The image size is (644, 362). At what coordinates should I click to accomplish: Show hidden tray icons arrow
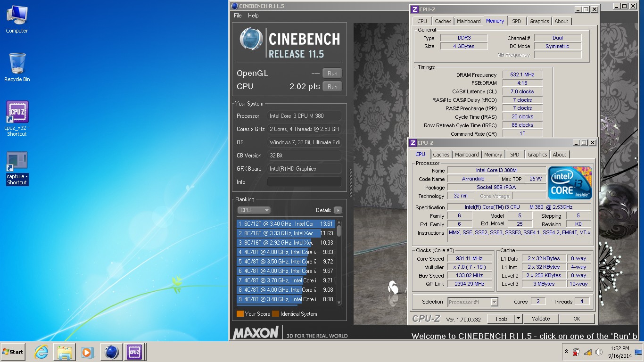pos(566,352)
